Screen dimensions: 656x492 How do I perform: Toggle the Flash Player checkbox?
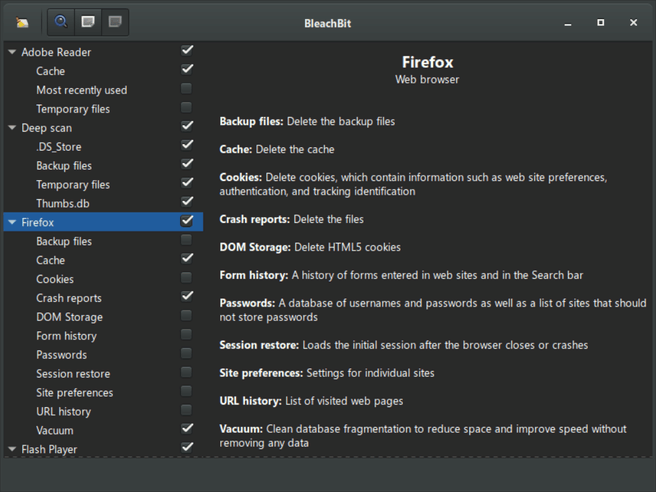[187, 447]
